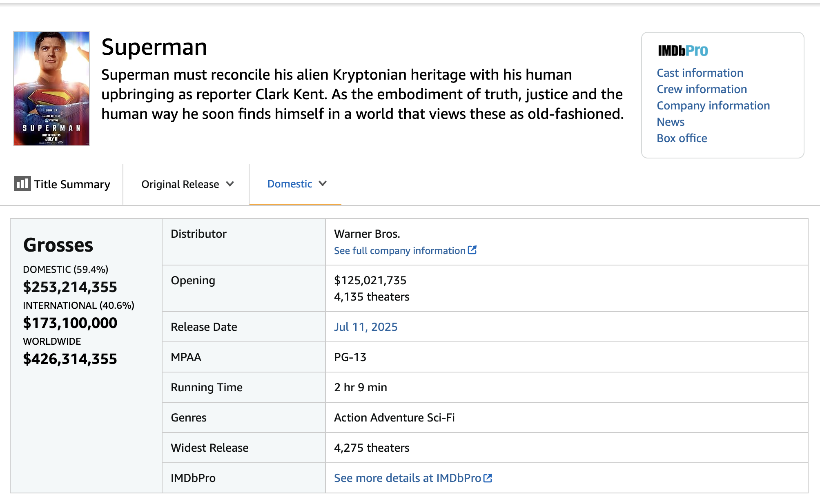This screenshot has width=820, height=504.
Task: Expand the Domestic dropdown chevron
Action: (x=323, y=184)
